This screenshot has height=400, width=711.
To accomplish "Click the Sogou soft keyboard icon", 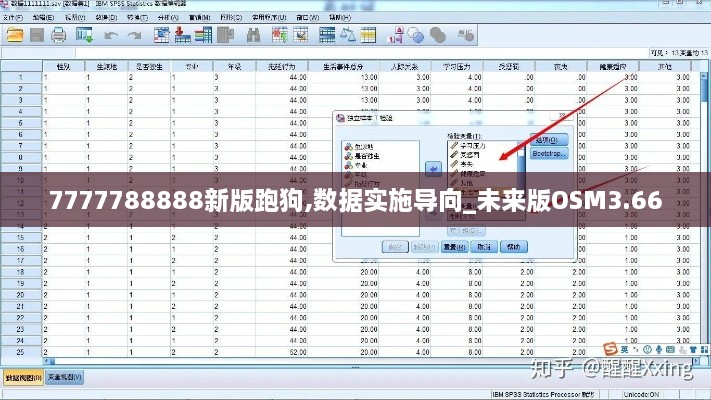I will 670,349.
